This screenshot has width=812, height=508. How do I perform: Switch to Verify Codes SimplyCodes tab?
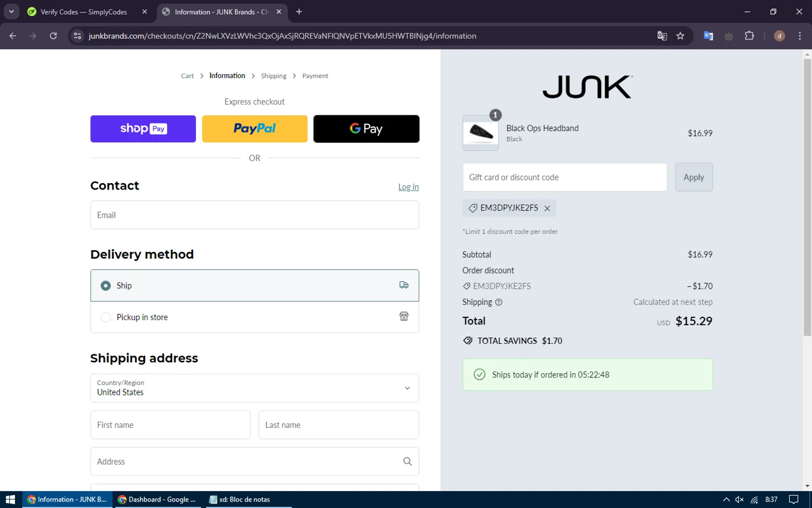[x=84, y=11]
